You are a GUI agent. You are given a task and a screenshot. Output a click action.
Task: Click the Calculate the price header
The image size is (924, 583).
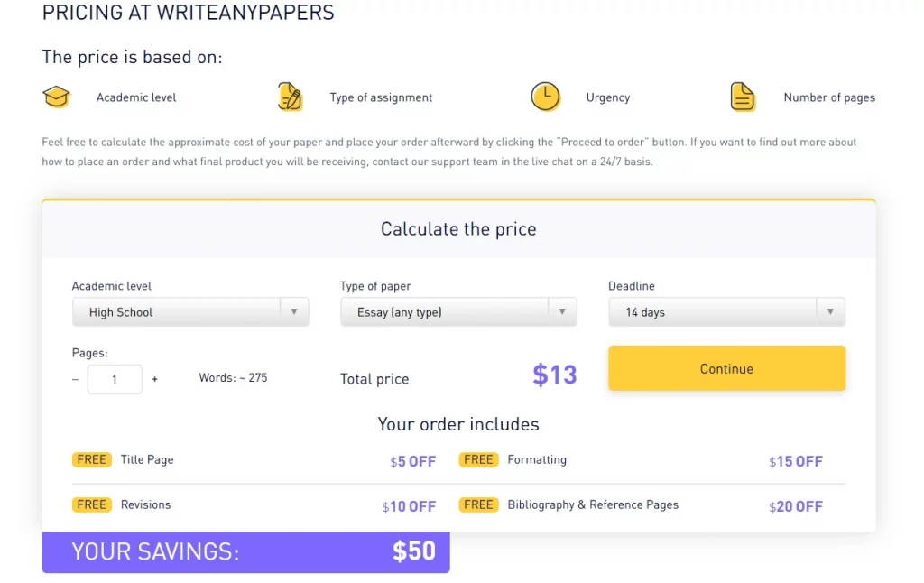(458, 228)
